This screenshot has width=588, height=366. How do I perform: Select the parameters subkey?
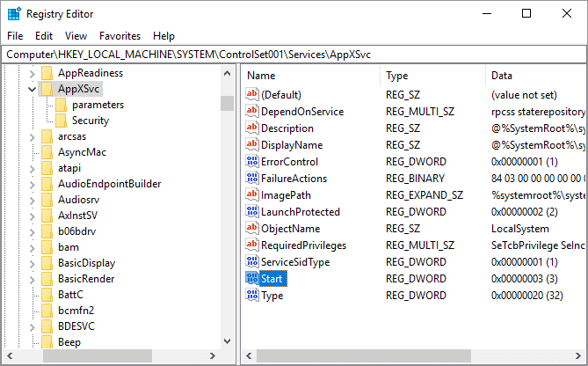[98, 105]
